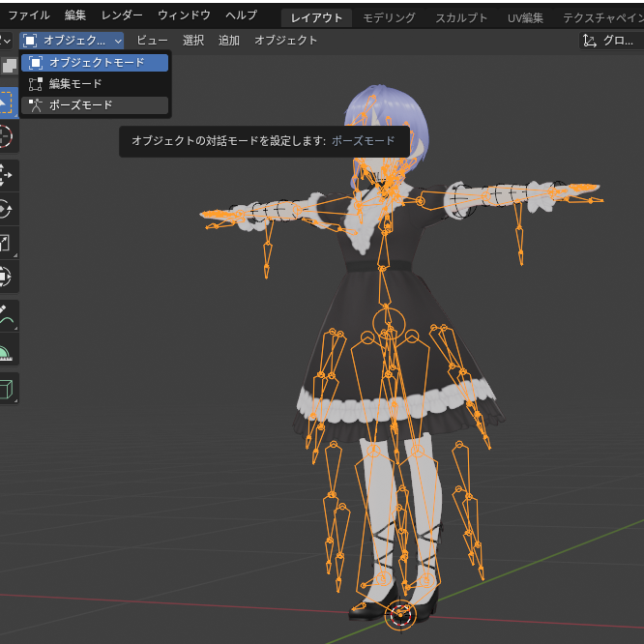Click the transform orientation axes icon
The width and height of the screenshot is (644, 644).
[590, 41]
